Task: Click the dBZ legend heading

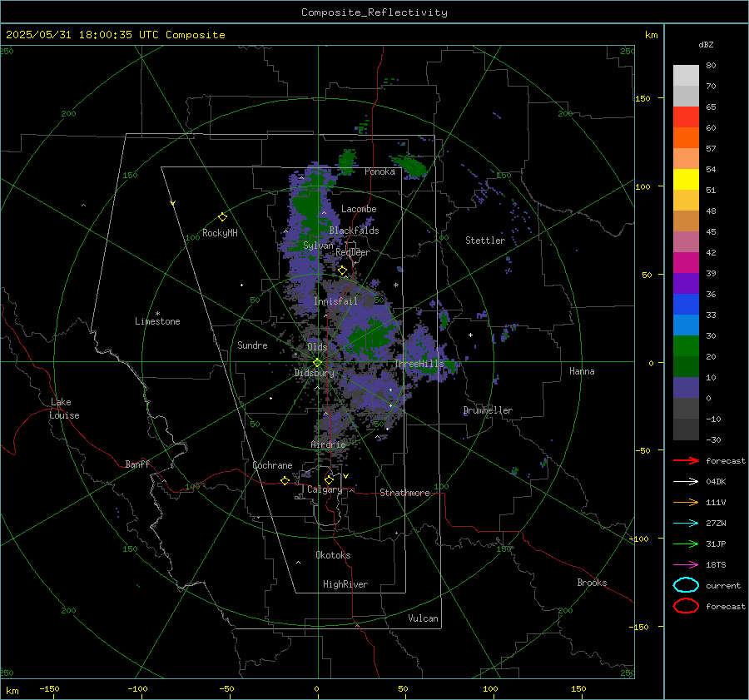Action: pyautogui.click(x=706, y=45)
